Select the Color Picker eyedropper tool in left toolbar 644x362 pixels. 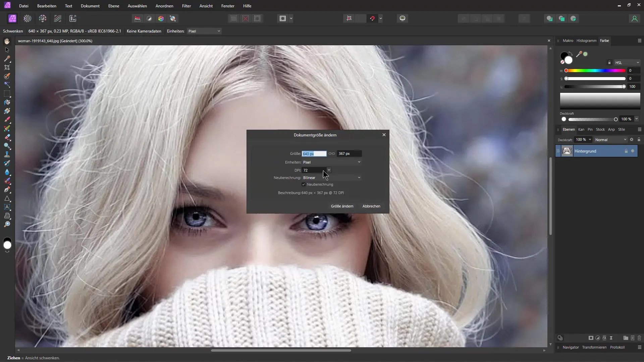point(7,59)
